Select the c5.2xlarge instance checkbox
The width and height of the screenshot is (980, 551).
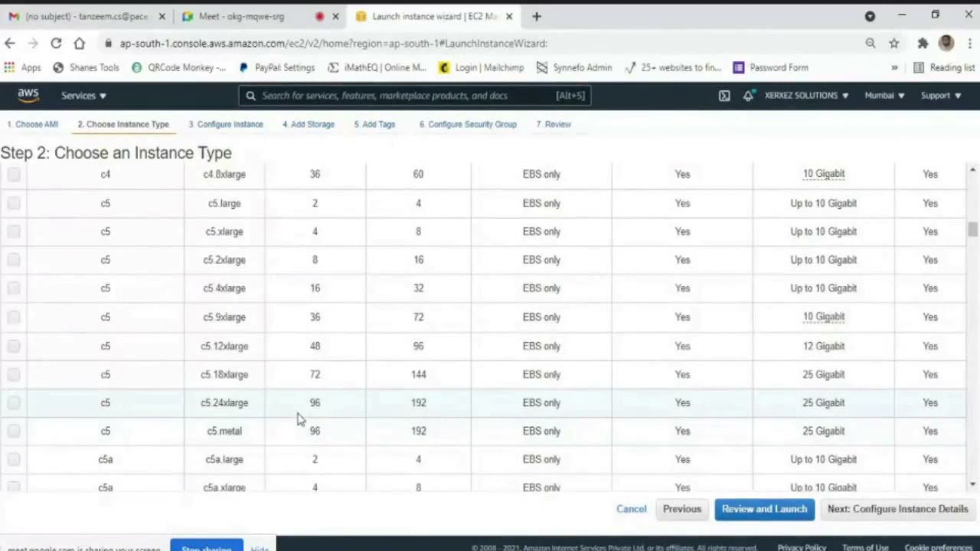14,259
